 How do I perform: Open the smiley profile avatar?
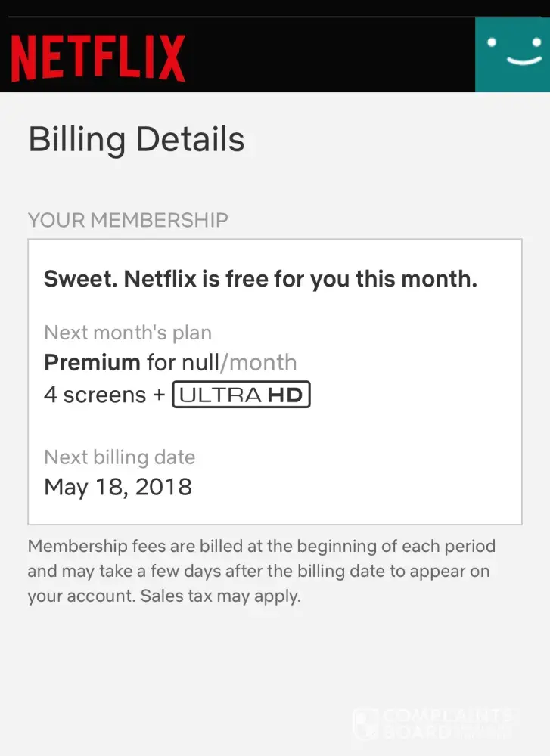point(512,54)
